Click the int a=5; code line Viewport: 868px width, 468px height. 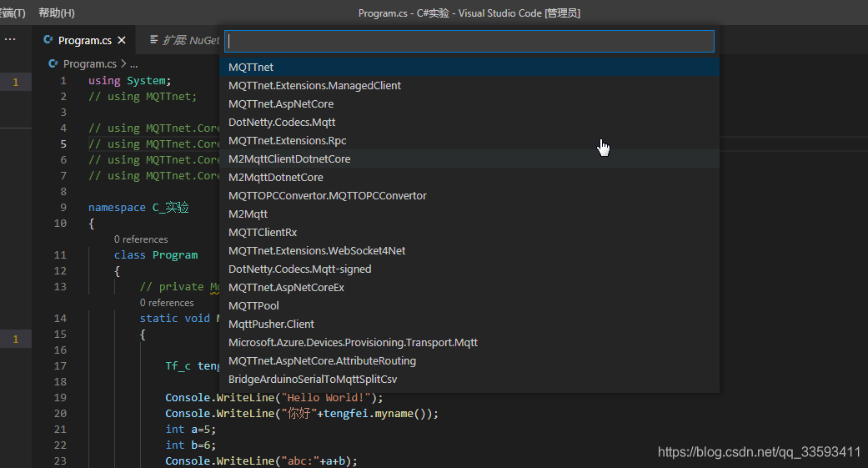tap(190, 430)
